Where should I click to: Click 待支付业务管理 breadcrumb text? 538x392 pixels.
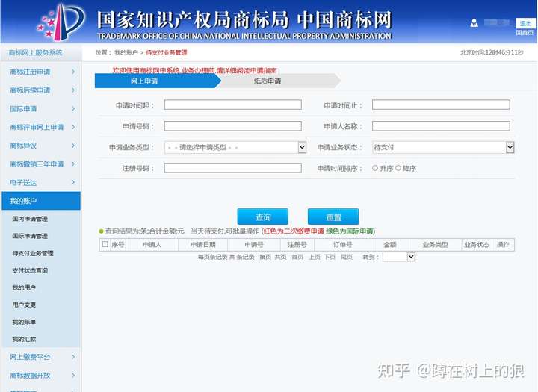pyautogui.click(x=167, y=52)
